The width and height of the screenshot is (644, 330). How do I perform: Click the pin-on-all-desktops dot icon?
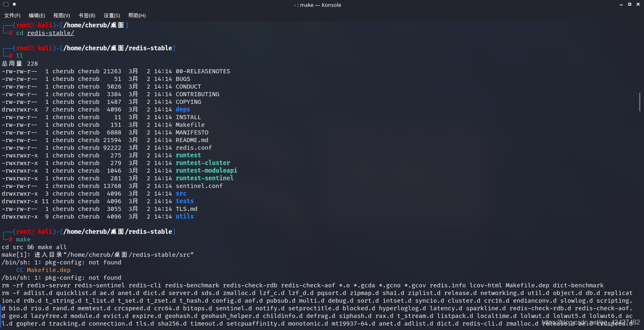[x=14, y=4]
